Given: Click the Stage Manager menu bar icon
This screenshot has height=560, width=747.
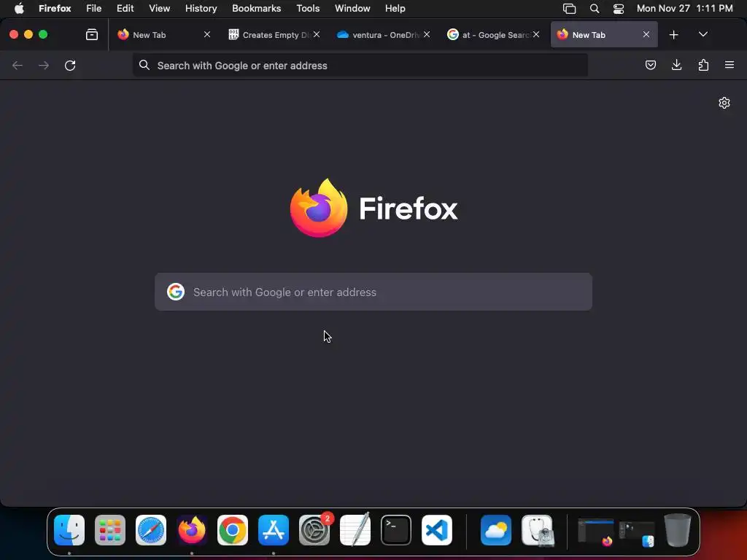Looking at the screenshot, I should [x=569, y=8].
